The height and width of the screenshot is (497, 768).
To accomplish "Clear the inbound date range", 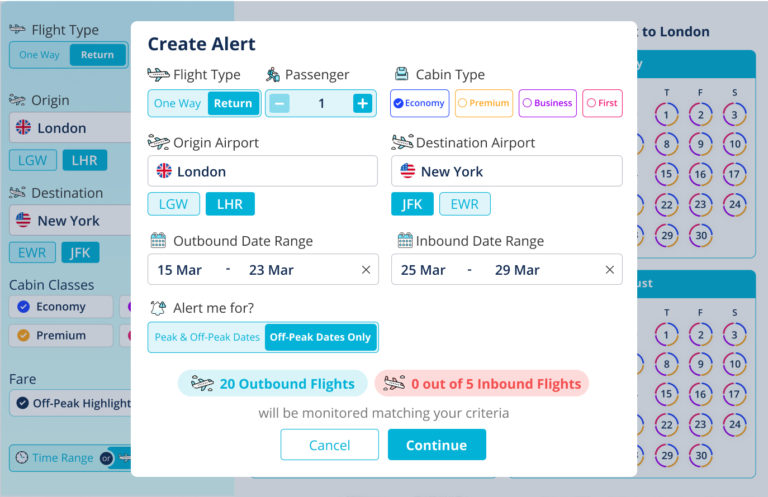I will [610, 270].
